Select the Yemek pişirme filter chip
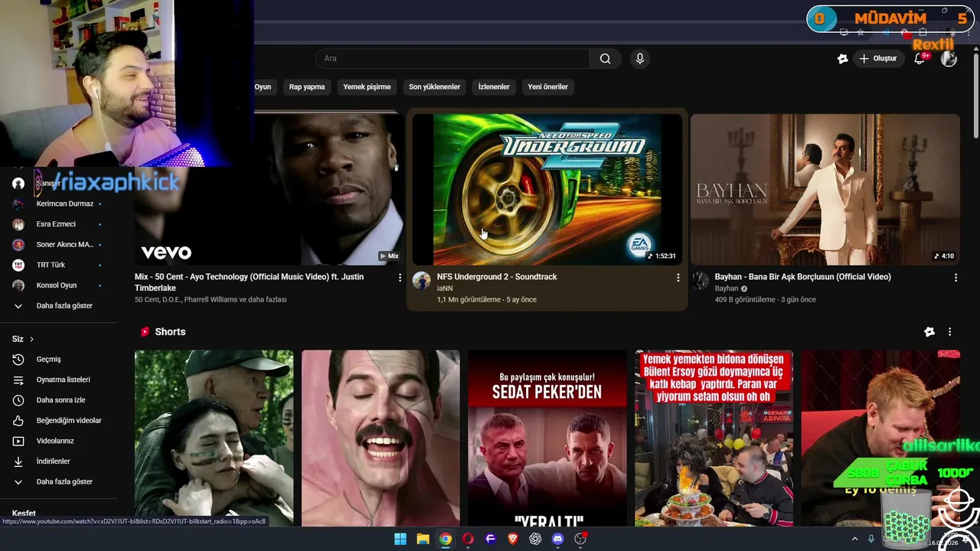The width and height of the screenshot is (980, 551). click(x=367, y=87)
